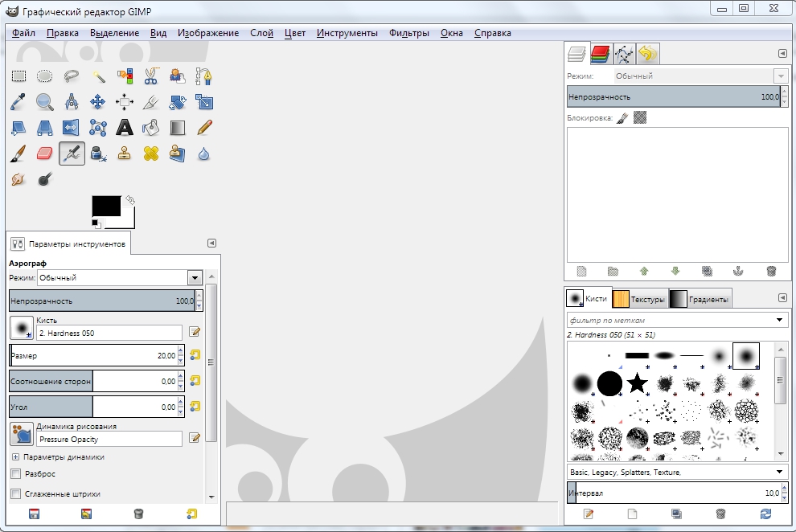Click the black foreground color swatch
This screenshot has height=532, width=796.
pos(106,206)
